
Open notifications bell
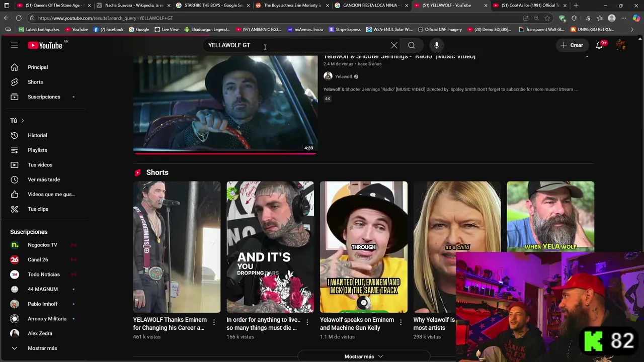pos(599,45)
